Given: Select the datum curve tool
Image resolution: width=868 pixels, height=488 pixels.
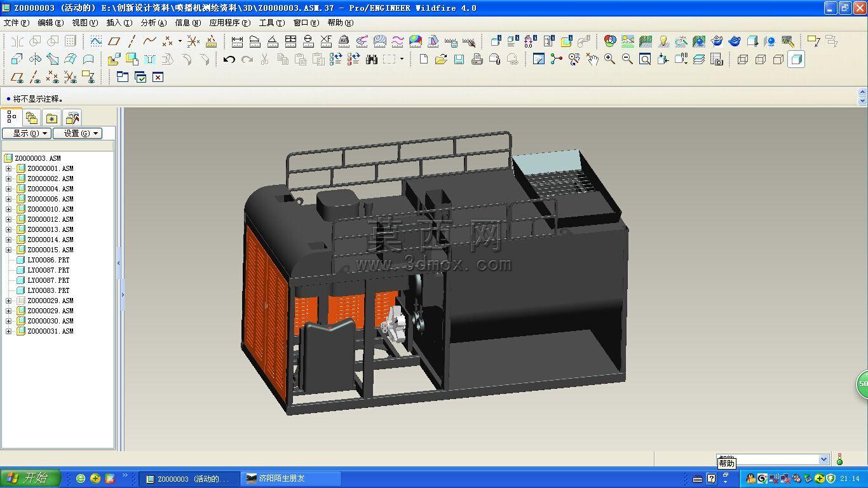Looking at the screenshot, I should (x=149, y=41).
